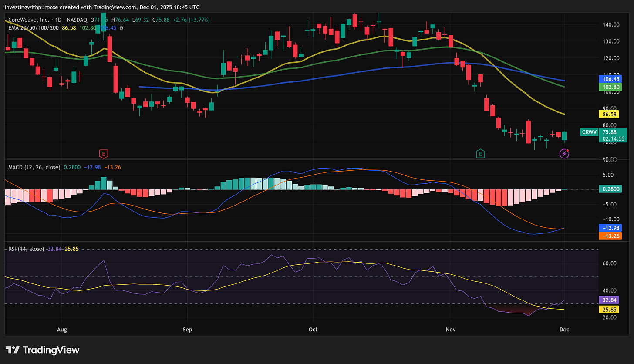Click the MACD (12, 26, close) legend

tap(34, 167)
